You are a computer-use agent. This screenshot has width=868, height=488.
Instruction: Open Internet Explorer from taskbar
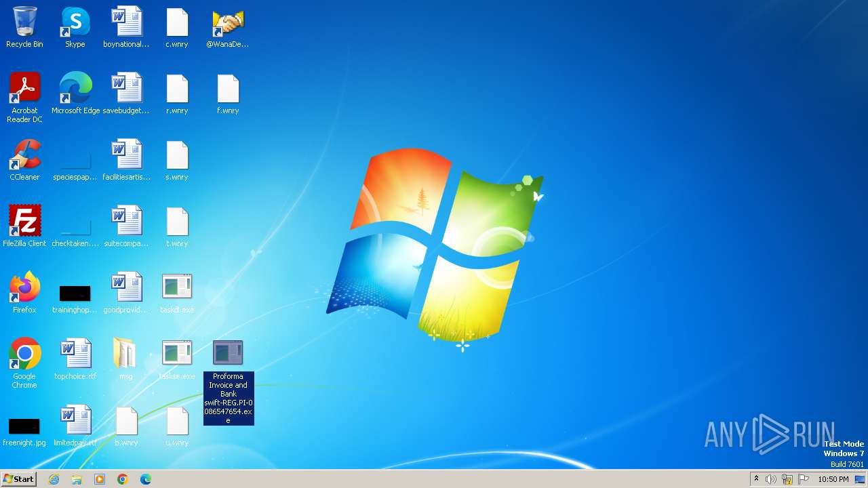(54, 479)
